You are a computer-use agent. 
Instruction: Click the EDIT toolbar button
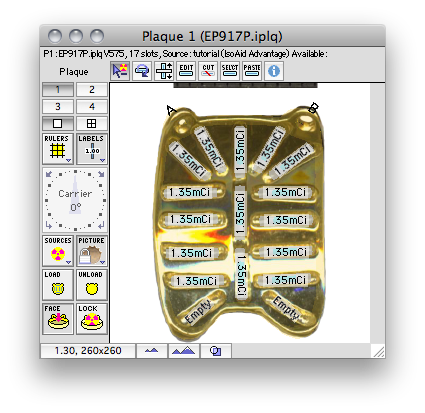[x=186, y=71]
